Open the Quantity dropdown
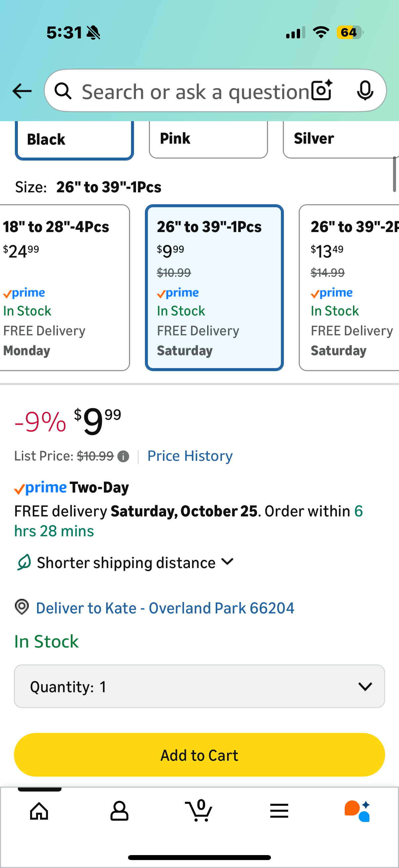 click(199, 686)
